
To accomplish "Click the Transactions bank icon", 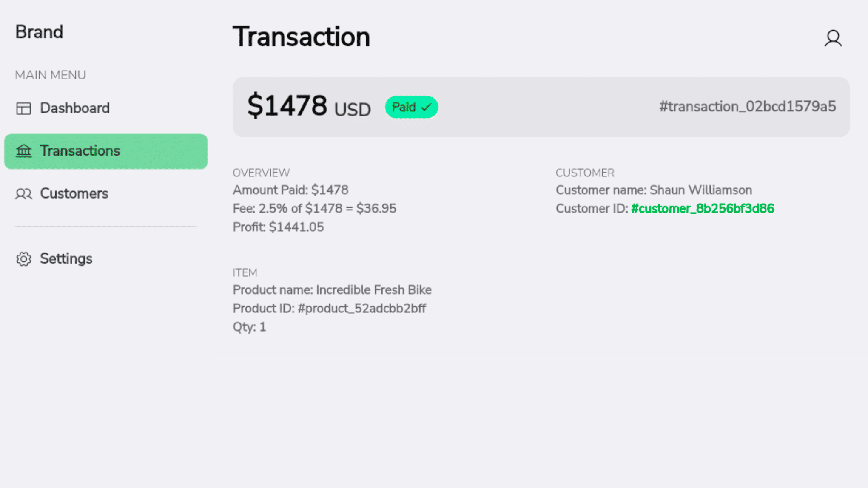I will click(23, 151).
